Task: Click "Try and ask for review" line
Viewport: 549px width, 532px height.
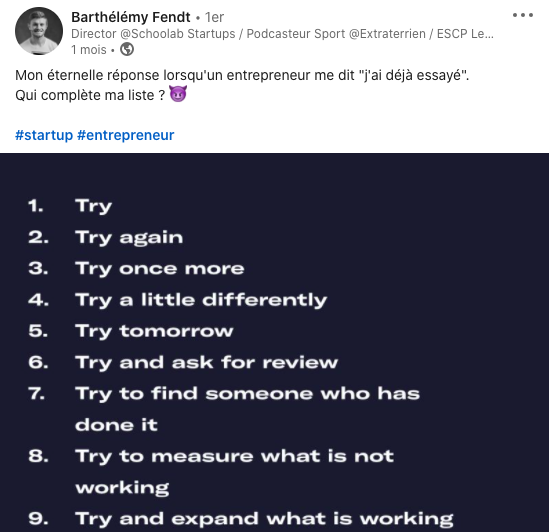Action: tap(207, 363)
